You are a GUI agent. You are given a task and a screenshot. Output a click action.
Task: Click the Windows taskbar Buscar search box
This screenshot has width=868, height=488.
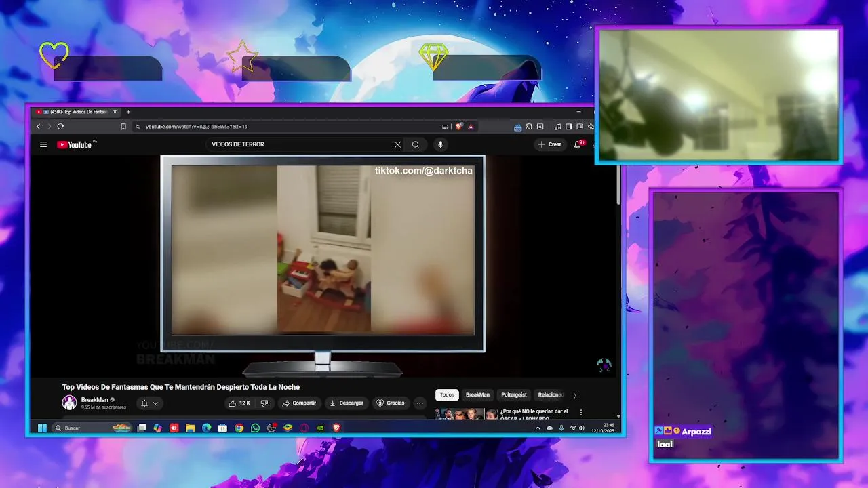coord(92,428)
